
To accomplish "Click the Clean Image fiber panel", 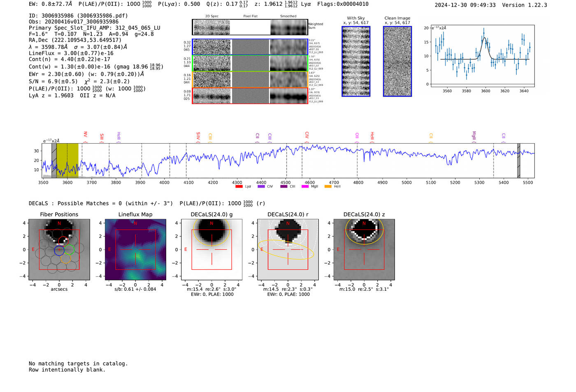I will [x=397, y=61].
